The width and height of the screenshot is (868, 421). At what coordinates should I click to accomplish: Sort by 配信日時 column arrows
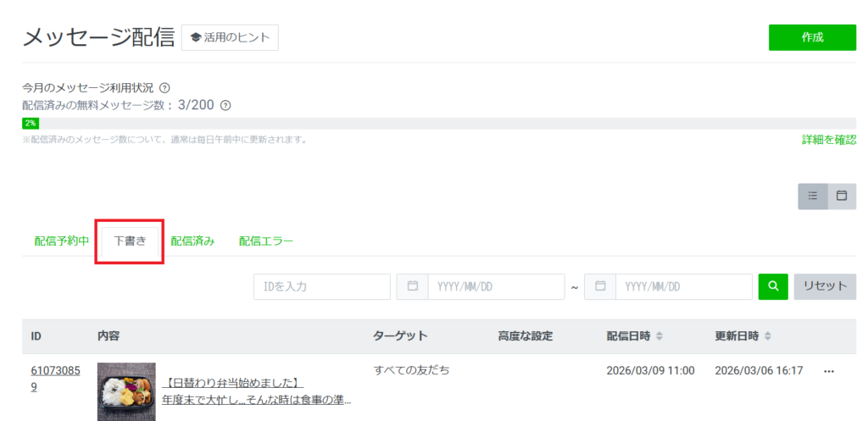click(x=659, y=336)
